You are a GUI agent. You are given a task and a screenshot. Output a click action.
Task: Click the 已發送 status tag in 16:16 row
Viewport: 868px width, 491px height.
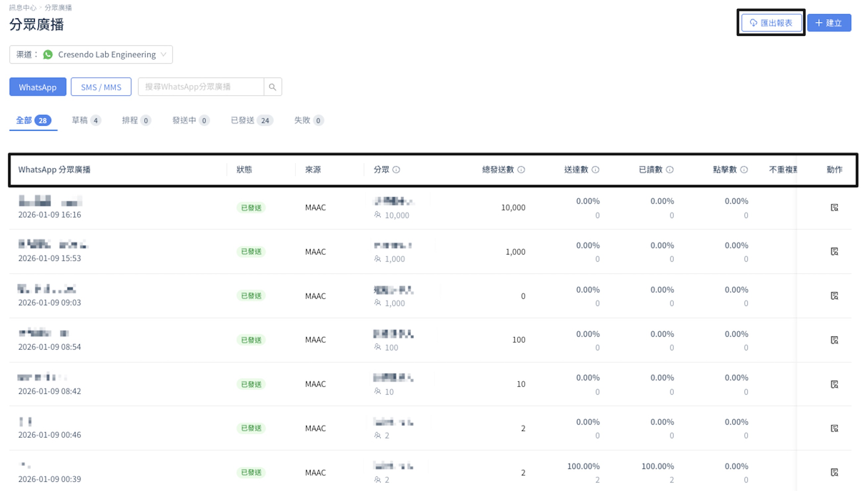tap(251, 208)
